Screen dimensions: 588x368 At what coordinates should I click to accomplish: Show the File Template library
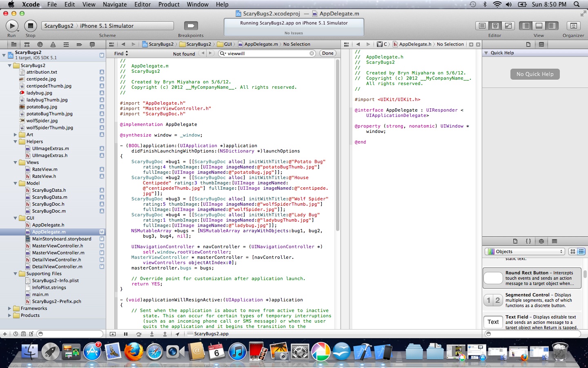click(x=515, y=241)
